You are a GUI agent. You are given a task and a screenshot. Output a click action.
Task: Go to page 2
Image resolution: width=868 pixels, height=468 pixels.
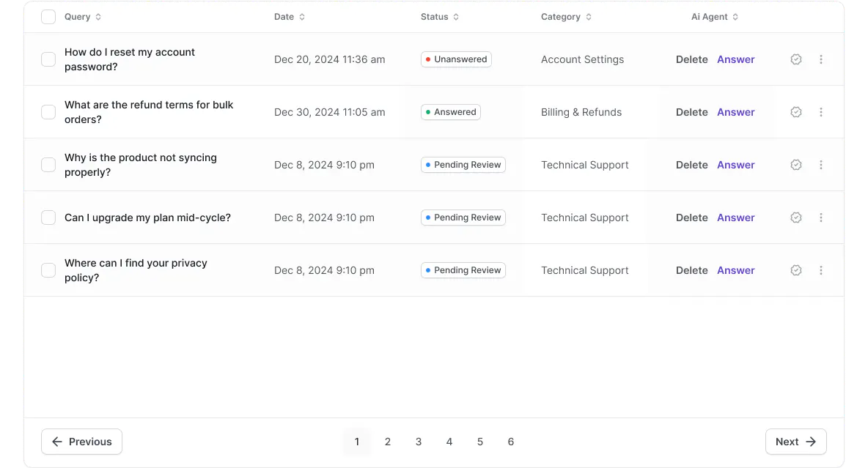pos(388,442)
